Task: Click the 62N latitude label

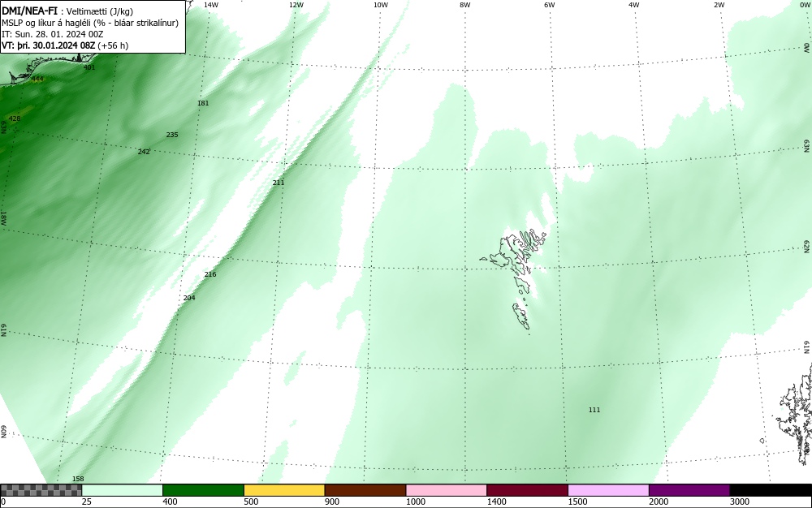Action: [x=807, y=247]
